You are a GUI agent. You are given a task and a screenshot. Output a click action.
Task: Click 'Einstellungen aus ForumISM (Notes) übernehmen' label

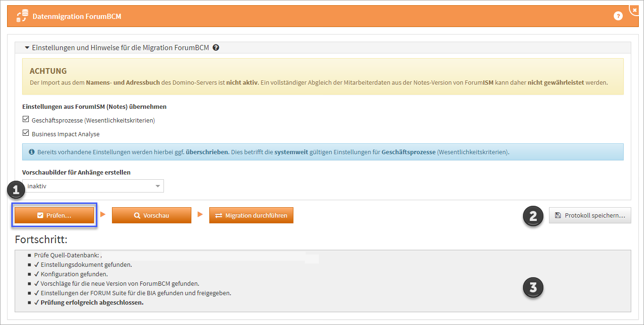tap(94, 106)
